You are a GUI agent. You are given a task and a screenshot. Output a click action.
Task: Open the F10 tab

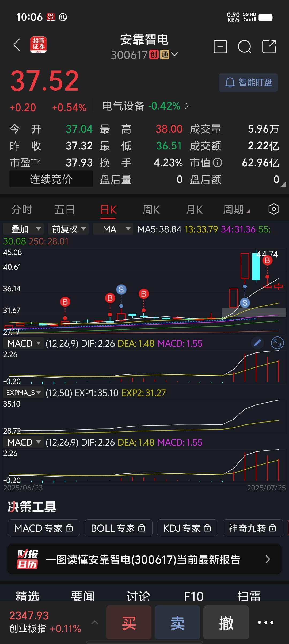(x=194, y=596)
